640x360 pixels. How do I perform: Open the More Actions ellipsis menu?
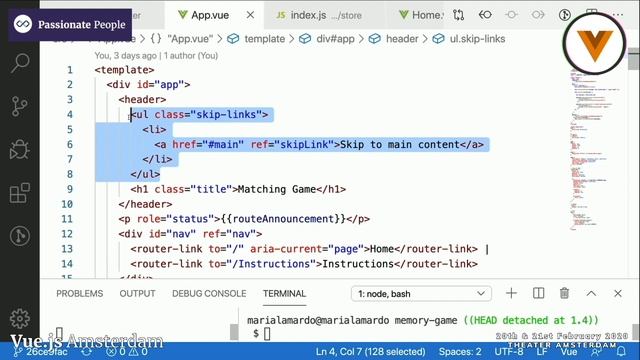(x=618, y=15)
